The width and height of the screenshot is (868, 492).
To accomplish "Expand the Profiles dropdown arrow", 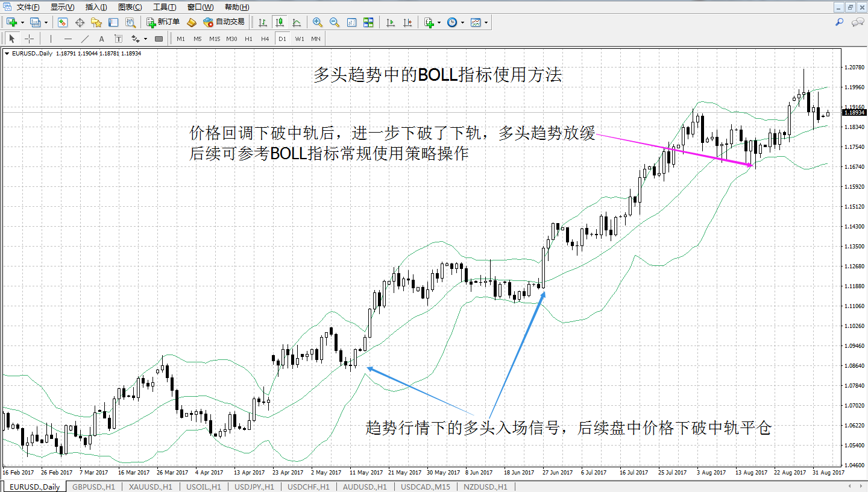I will point(46,22).
